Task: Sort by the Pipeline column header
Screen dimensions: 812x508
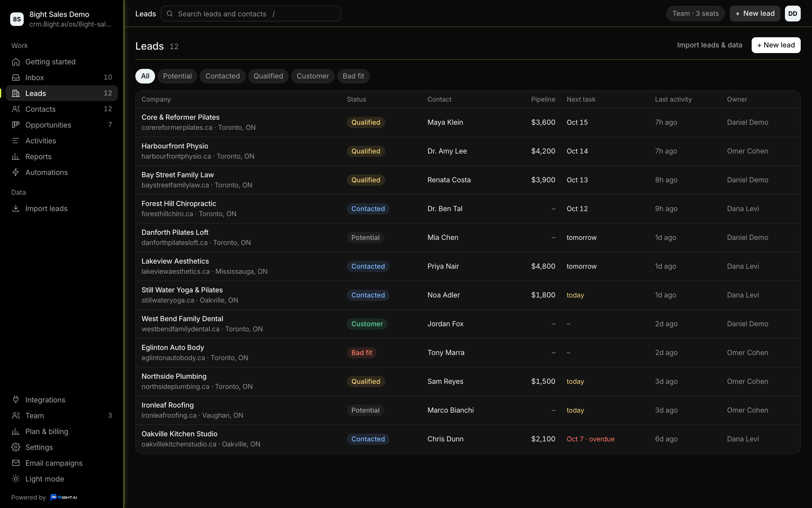Action: pyautogui.click(x=543, y=99)
